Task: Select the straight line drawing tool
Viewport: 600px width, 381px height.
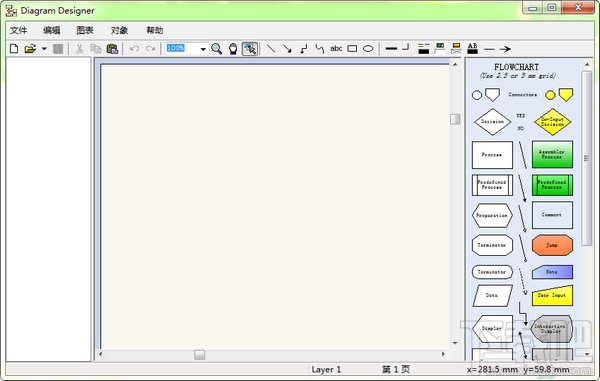Action: 271,49
